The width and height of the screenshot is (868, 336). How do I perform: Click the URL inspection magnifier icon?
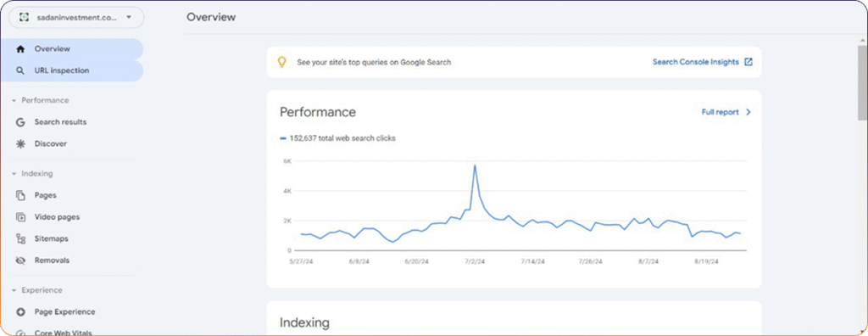point(20,71)
